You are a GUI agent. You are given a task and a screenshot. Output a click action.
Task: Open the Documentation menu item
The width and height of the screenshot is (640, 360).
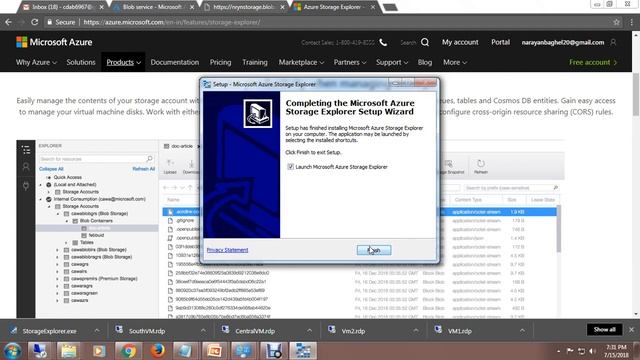tap(175, 62)
